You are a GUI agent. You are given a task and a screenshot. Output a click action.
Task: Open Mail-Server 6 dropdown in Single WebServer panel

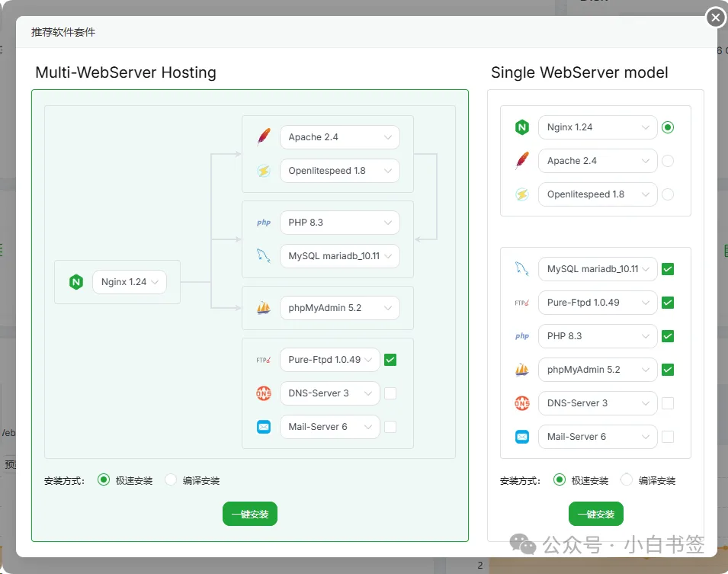tap(598, 437)
